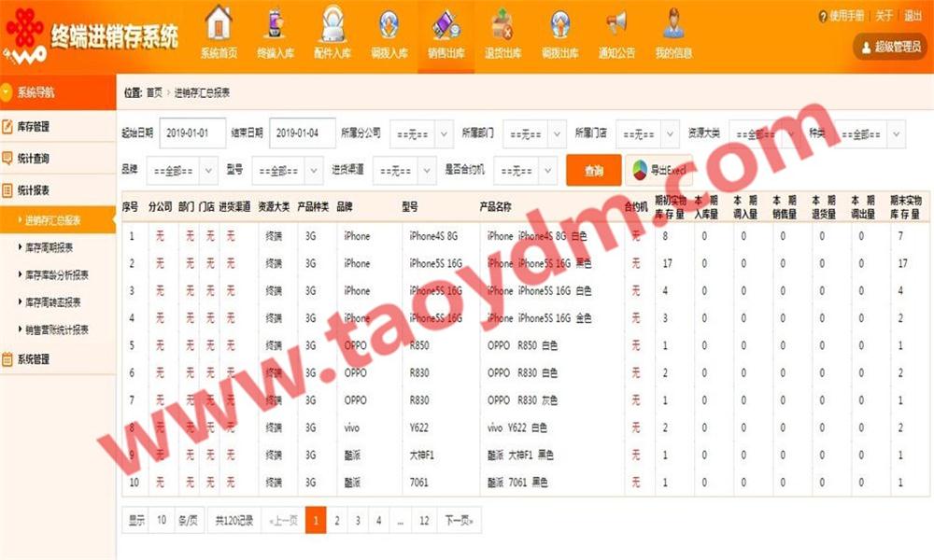Image resolution: width=934 pixels, height=560 pixels.
Task: Expand the 是否合约机 dropdown
Action: point(526,171)
